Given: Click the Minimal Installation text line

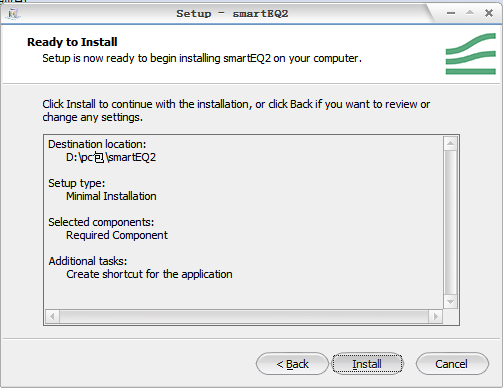Looking at the screenshot, I should tap(111, 196).
